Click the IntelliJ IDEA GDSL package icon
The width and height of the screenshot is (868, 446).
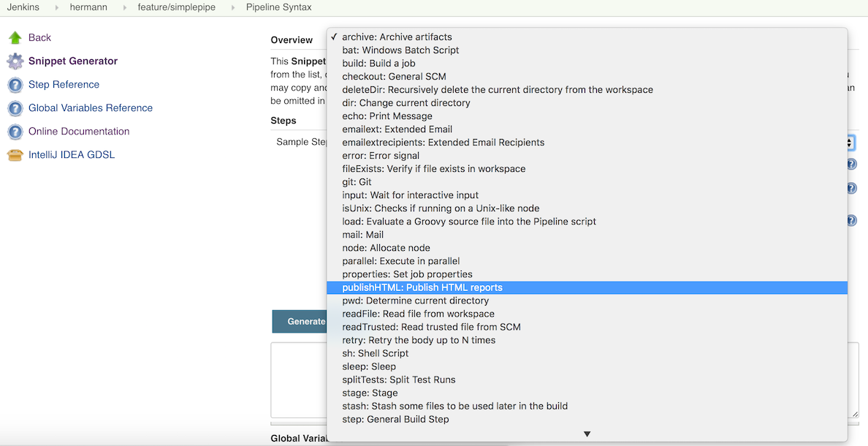coord(15,154)
